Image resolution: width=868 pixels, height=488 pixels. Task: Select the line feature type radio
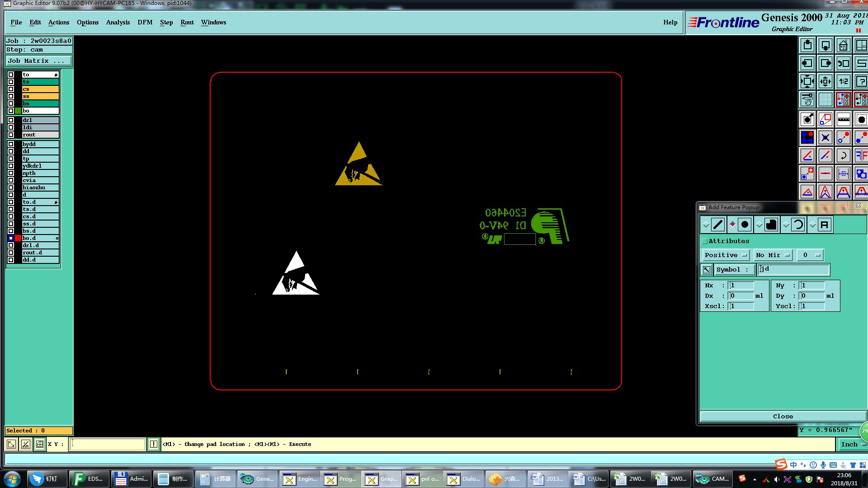(x=706, y=225)
